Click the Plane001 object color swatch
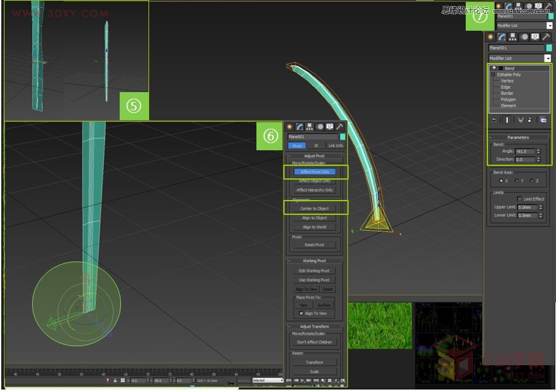Screen dimensions: 556x392 (x=549, y=47)
